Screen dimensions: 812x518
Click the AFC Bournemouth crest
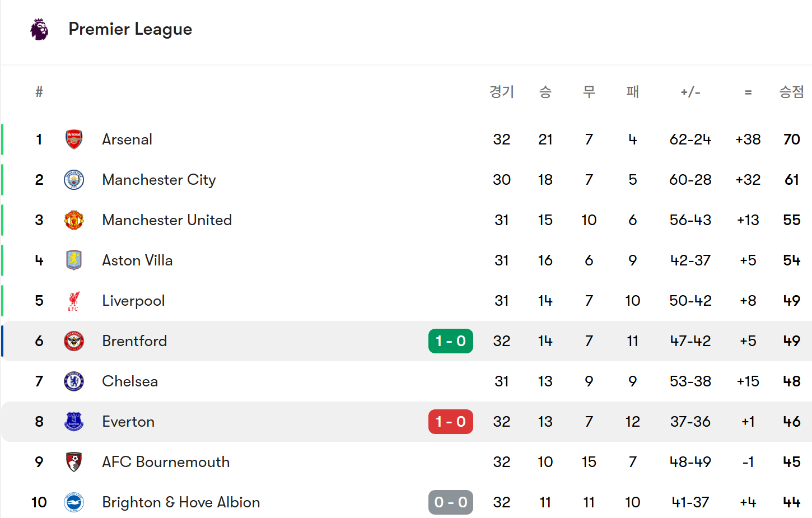click(x=74, y=462)
